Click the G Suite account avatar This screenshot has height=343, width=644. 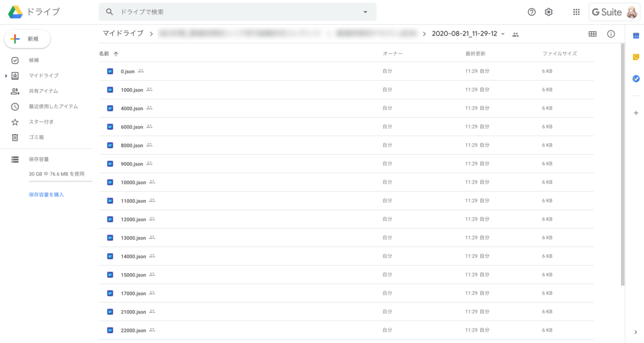[632, 12]
